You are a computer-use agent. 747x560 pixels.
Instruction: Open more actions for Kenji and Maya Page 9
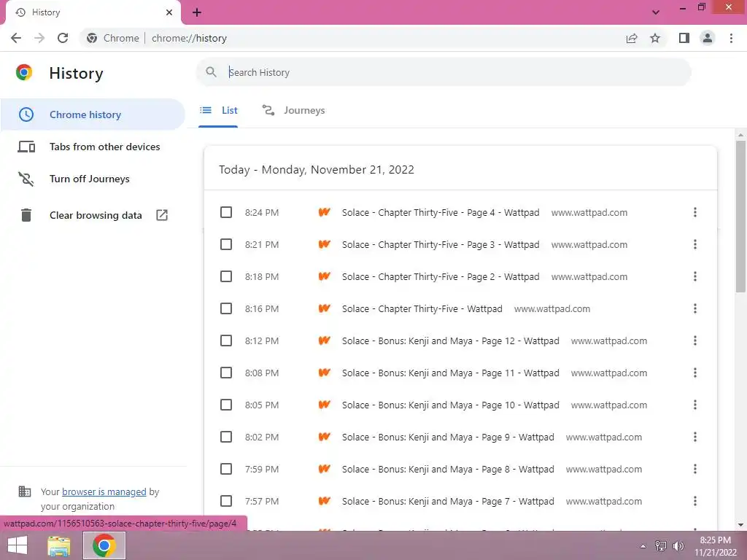[695, 437]
